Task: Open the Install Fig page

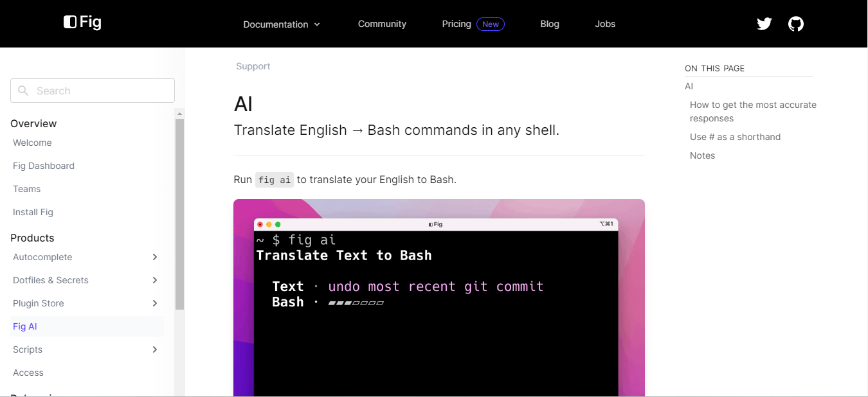Action: 33,212
